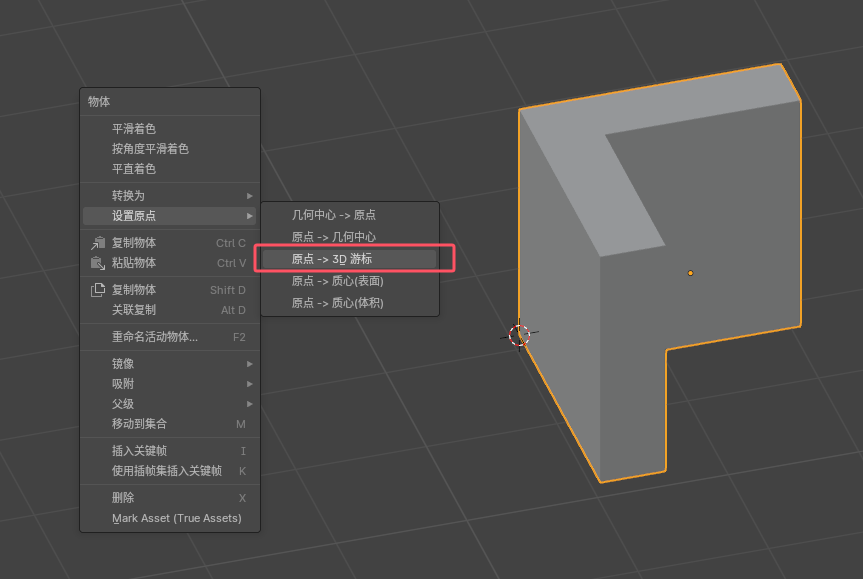Choose 使用插帧集插入关键帧 entry
863x579 pixels.
[x=170, y=471]
